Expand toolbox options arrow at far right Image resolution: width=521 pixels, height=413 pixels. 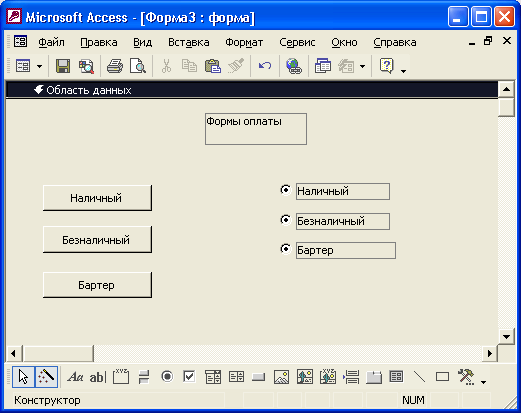tap(483, 382)
